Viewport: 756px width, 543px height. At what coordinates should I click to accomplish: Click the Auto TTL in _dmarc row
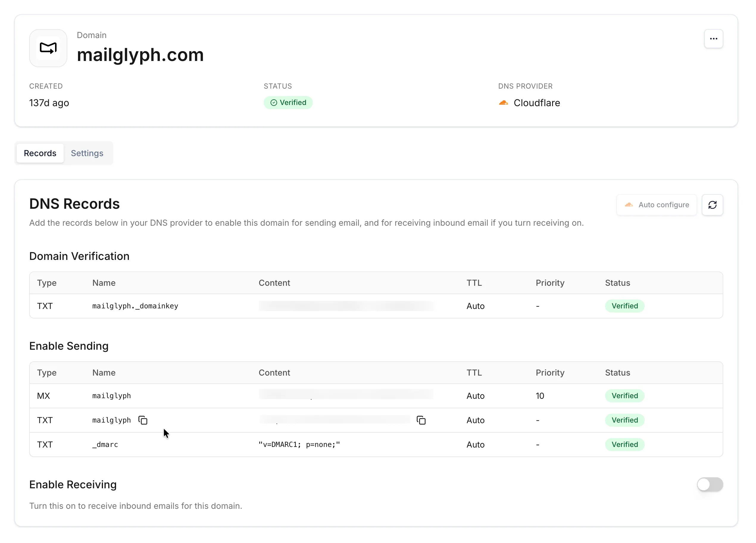pyautogui.click(x=475, y=444)
